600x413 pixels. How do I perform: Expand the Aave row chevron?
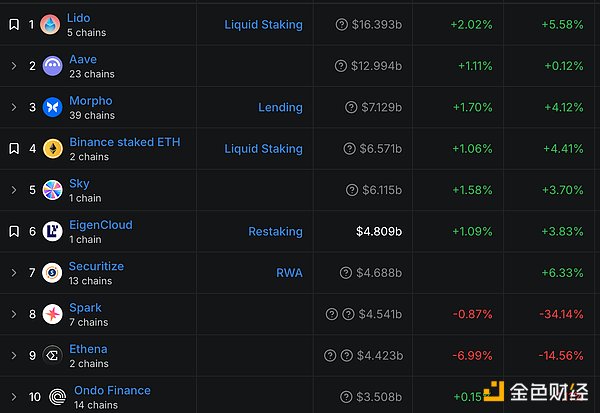tap(14, 66)
